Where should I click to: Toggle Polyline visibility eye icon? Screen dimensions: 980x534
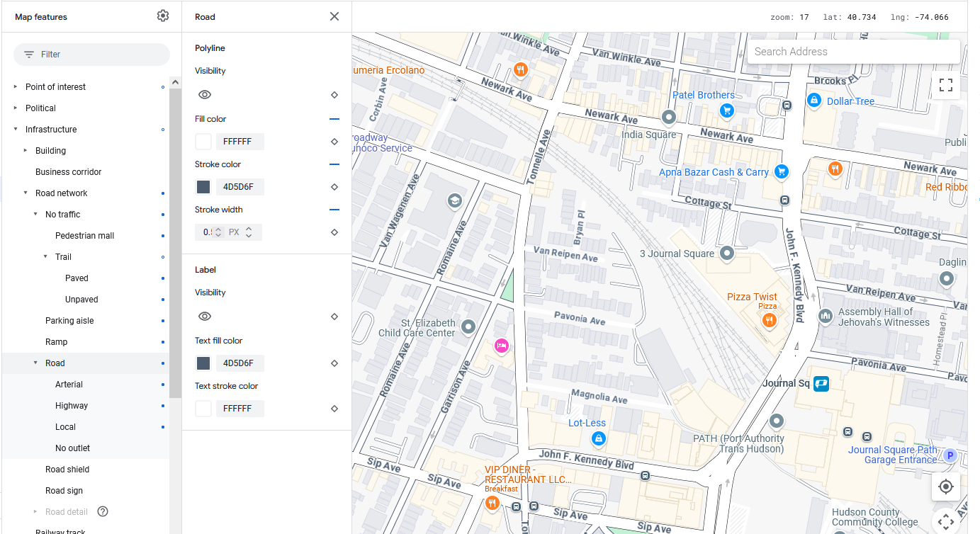tap(205, 95)
